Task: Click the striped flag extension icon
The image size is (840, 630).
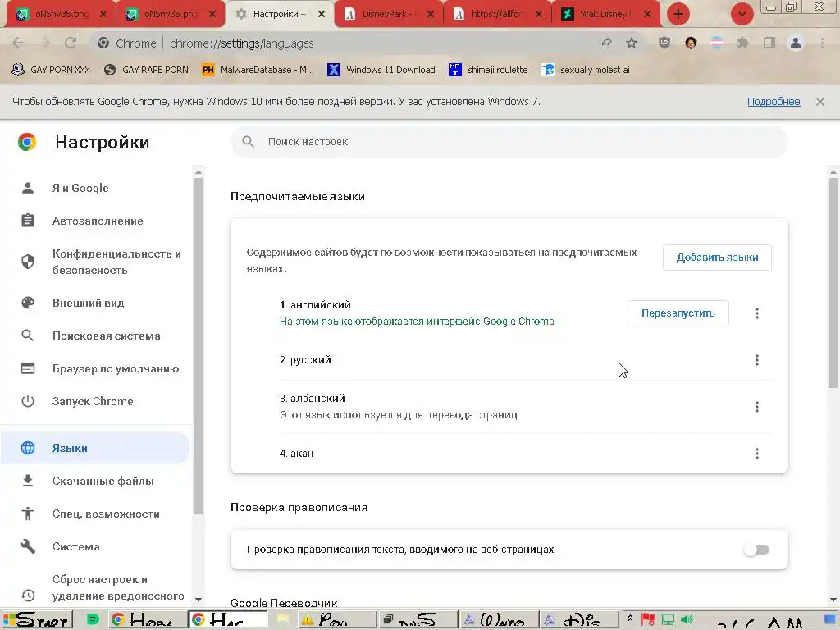Action: (x=717, y=43)
